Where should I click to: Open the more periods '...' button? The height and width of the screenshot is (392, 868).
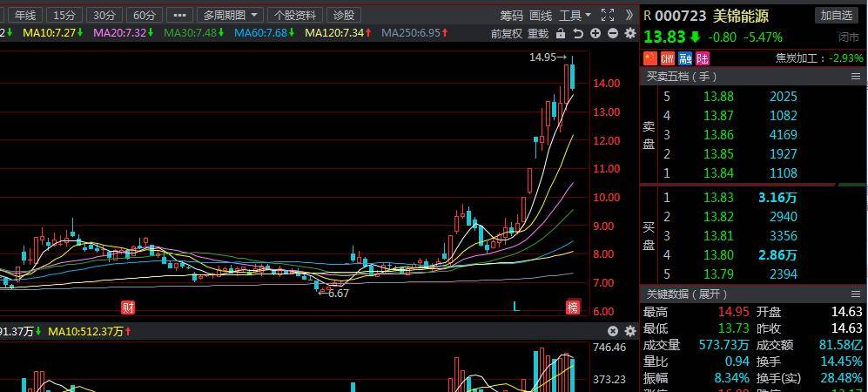(x=180, y=15)
